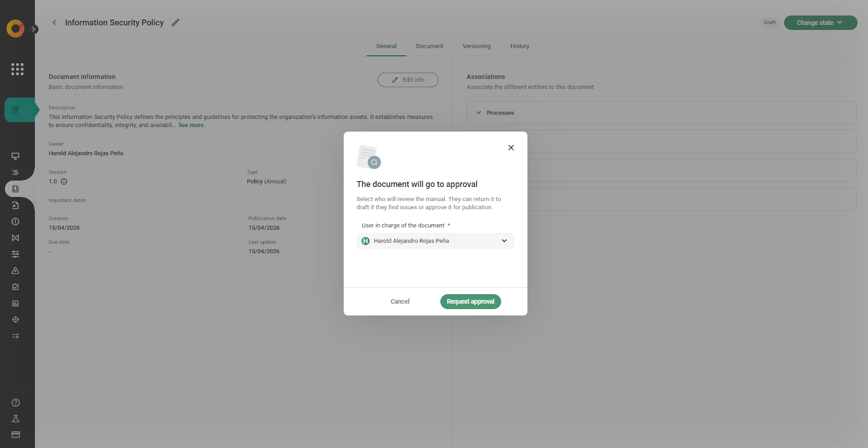The image size is (868, 448).
Task: Click the version info icon next to 1.0
Action: (x=64, y=182)
